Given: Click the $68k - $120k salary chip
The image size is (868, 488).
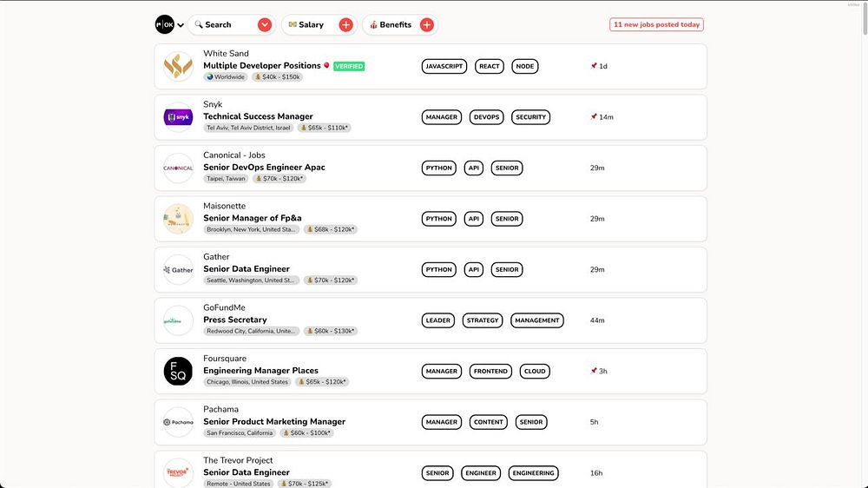Looking at the screenshot, I should tap(331, 229).
